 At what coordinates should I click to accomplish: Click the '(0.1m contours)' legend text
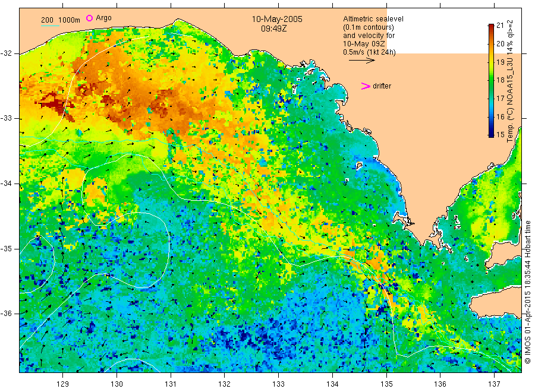(x=369, y=27)
